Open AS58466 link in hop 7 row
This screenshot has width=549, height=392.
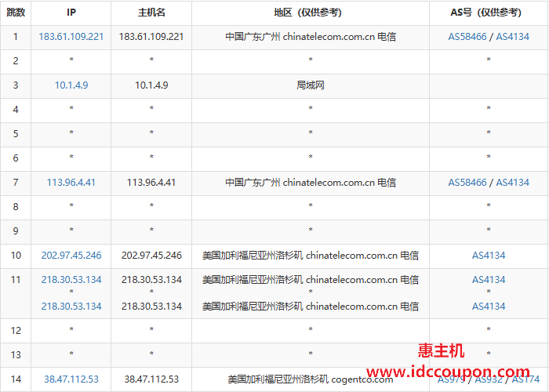coord(467,183)
